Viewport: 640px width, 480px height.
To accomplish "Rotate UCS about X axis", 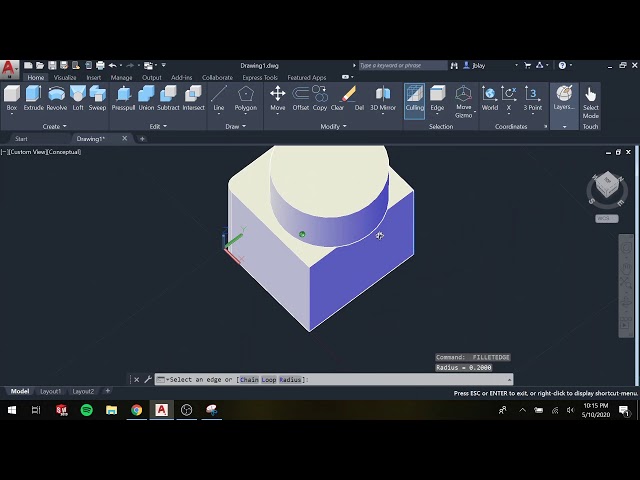I will (x=509, y=98).
